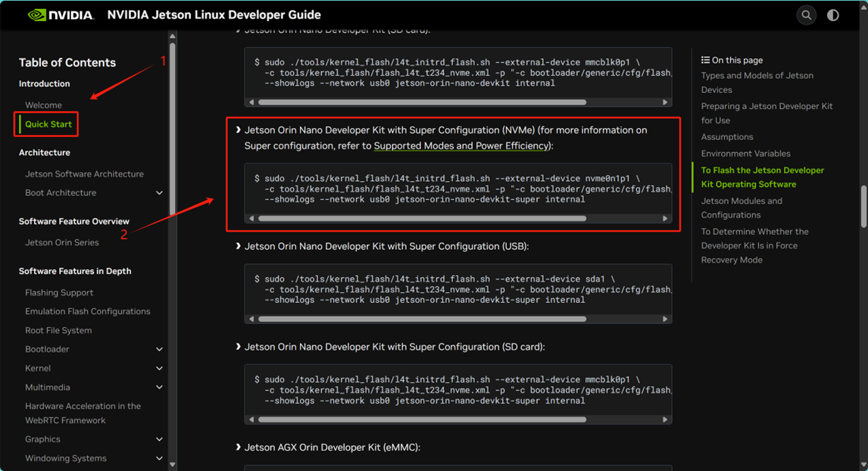Image resolution: width=868 pixels, height=471 pixels.
Task: Open Jetson Software Architecture page
Action: tap(84, 174)
